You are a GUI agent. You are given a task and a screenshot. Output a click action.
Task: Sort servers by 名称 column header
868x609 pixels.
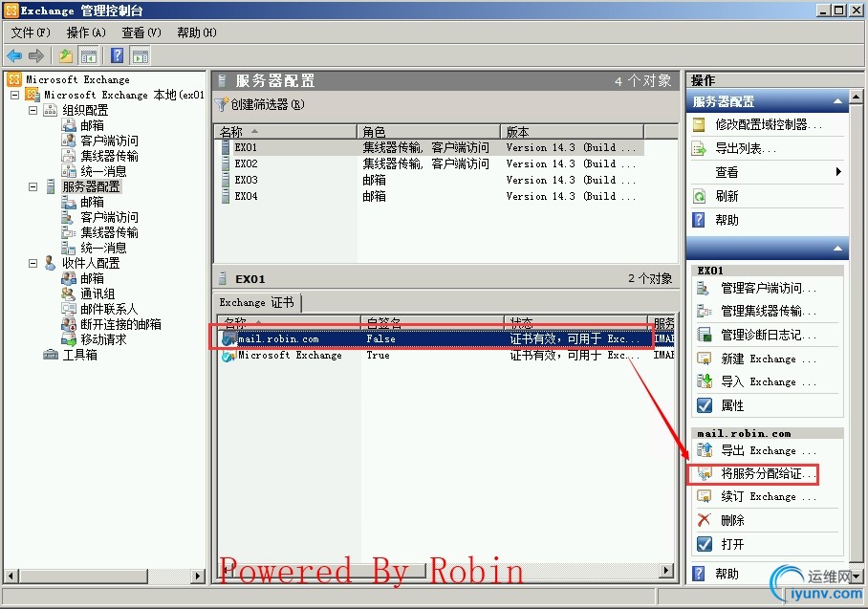(x=286, y=132)
